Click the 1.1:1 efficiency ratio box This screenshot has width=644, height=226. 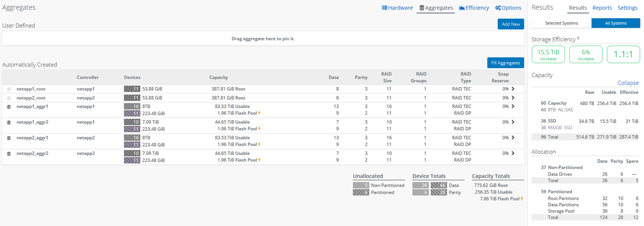tap(623, 54)
